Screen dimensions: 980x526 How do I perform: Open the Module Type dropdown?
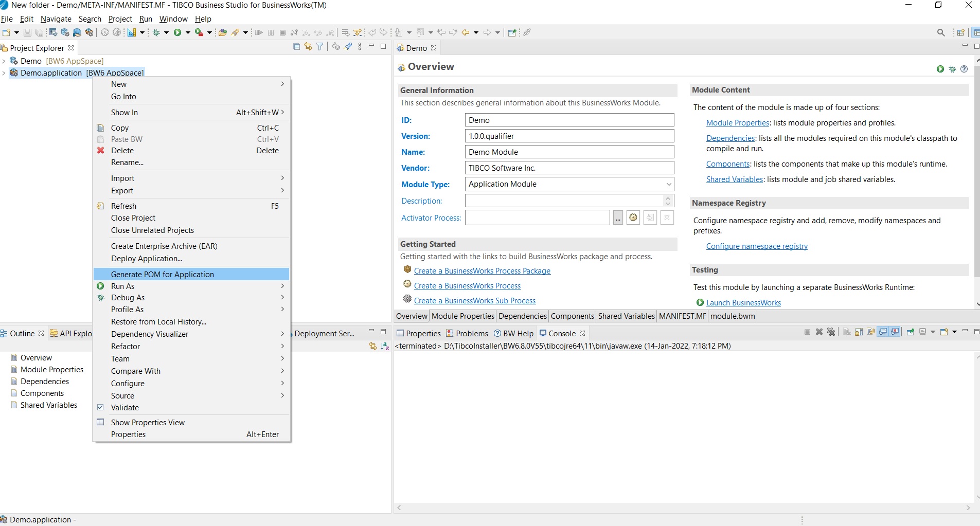[x=668, y=184]
